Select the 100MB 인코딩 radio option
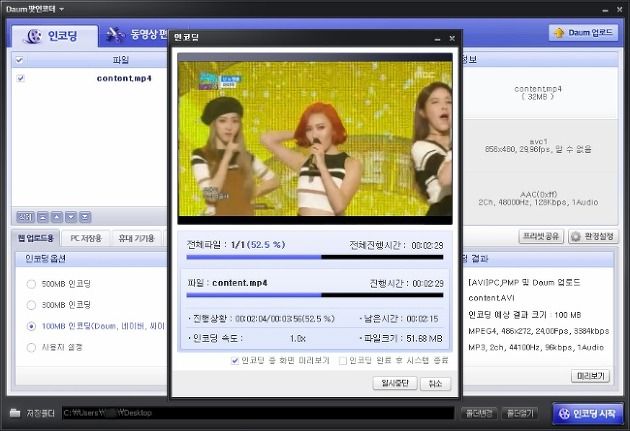Viewport: 630px width, 431px height. (31, 326)
